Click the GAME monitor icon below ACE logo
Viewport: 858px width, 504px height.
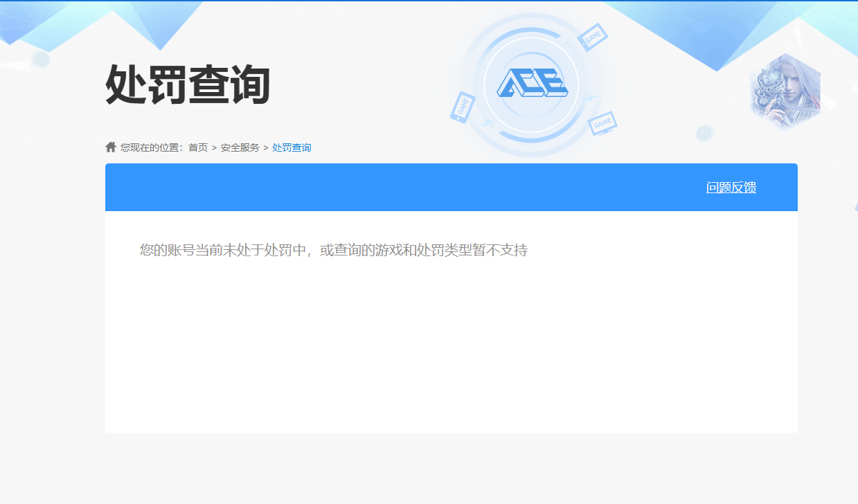602,123
